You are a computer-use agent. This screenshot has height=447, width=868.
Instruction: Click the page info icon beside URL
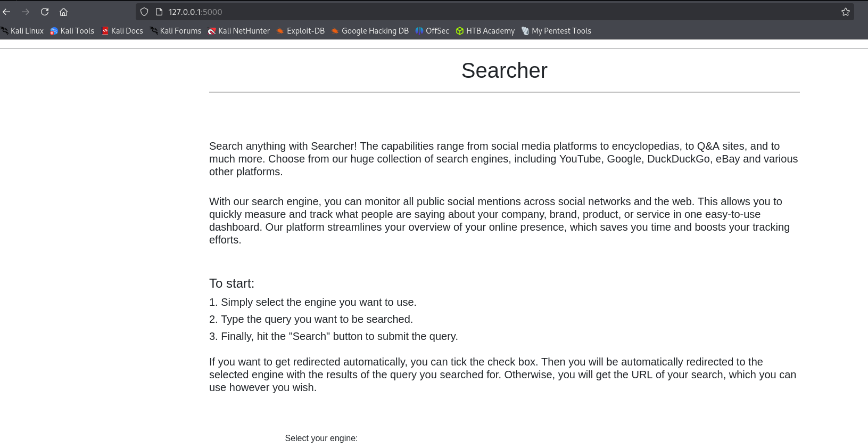point(159,12)
